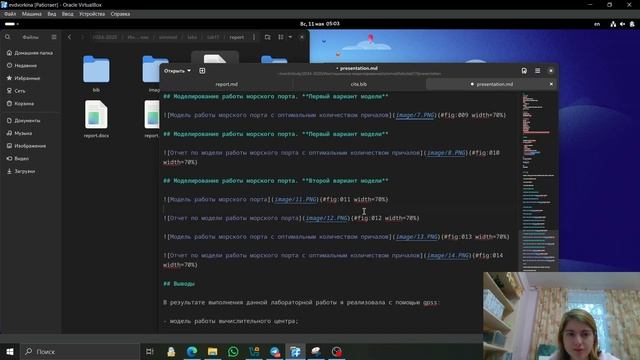Open Microsoft Edge from taskbar
This screenshot has height=360, width=640.
point(192,351)
